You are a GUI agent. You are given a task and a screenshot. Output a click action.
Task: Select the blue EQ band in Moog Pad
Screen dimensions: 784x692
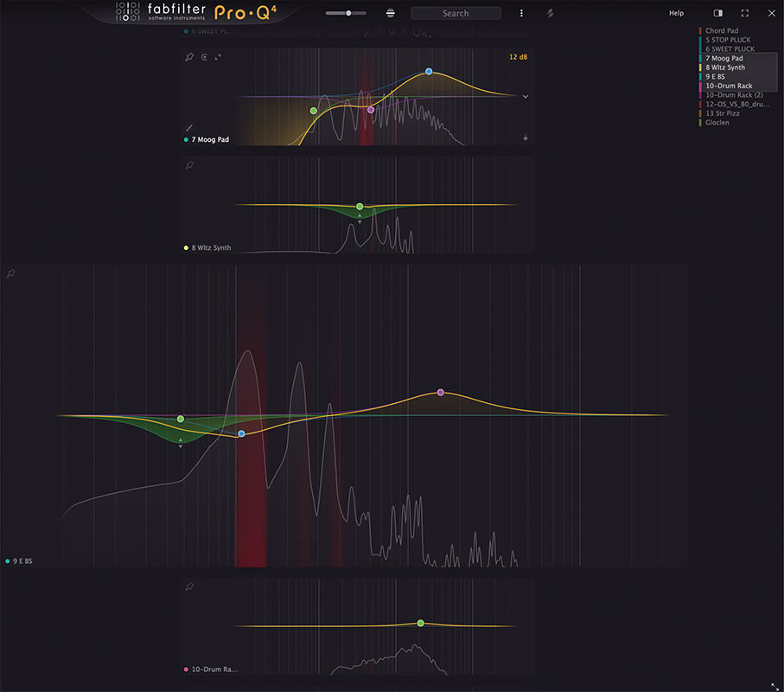coord(429,72)
